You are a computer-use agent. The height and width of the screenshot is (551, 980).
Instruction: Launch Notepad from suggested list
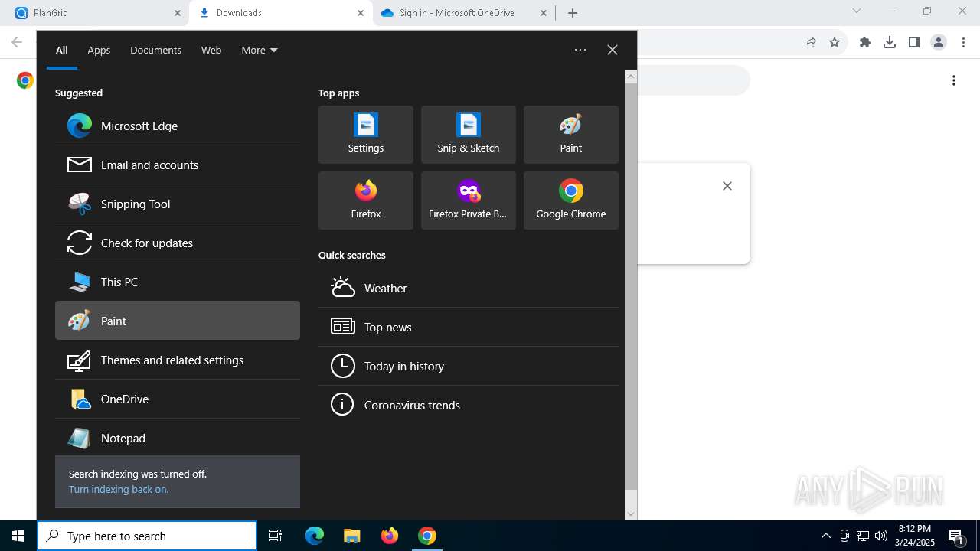tap(178, 439)
